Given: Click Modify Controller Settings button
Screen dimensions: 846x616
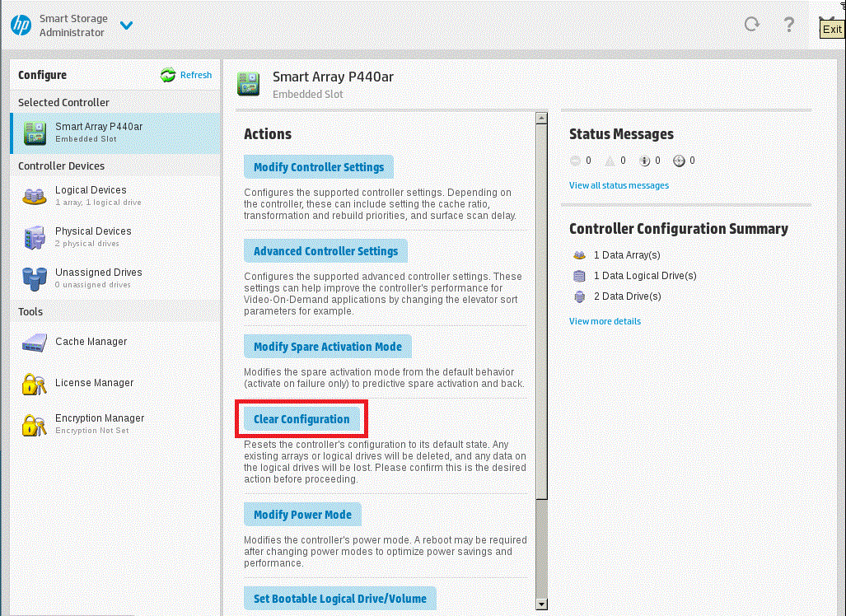Looking at the screenshot, I should [318, 167].
